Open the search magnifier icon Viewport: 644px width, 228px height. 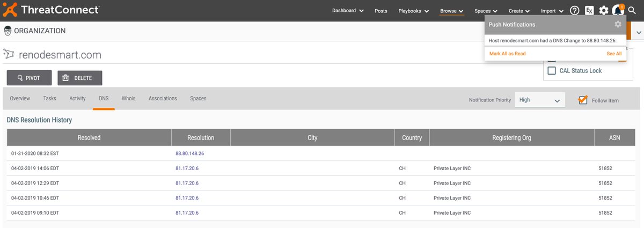coord(632,11)
